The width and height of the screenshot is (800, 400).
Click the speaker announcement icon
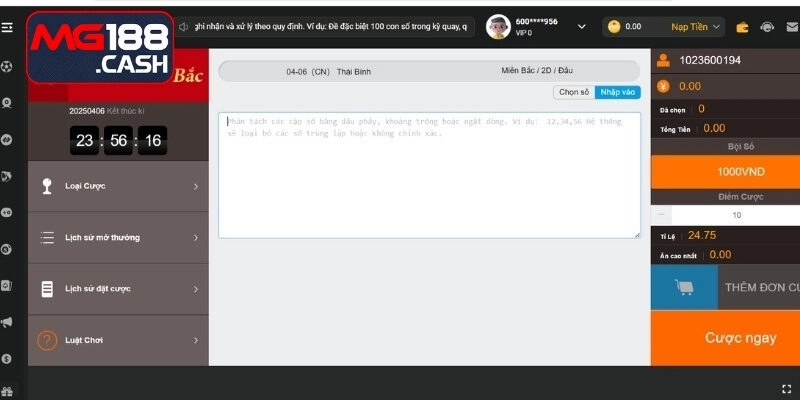184,27
